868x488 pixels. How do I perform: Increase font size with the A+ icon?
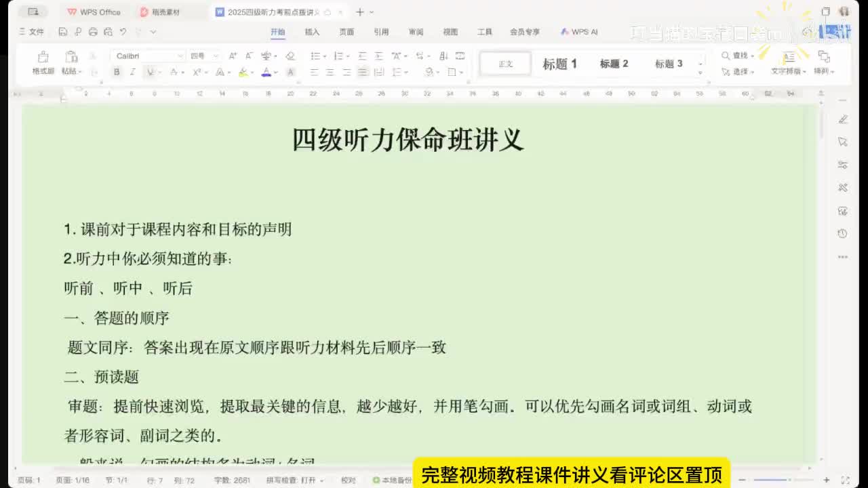coord(233,56)
